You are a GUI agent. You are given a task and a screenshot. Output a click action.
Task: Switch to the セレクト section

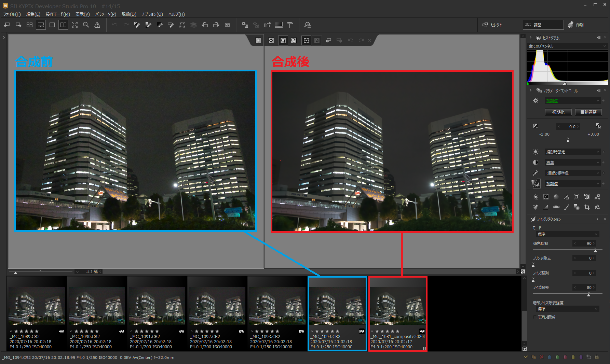(x=492, y=25)
